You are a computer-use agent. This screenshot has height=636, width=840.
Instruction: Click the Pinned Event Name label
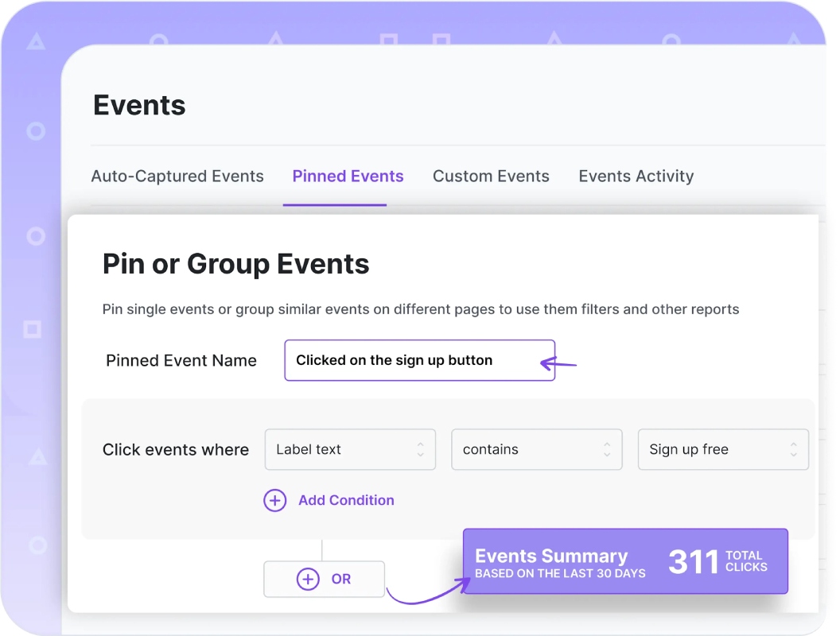pos(181,360)
